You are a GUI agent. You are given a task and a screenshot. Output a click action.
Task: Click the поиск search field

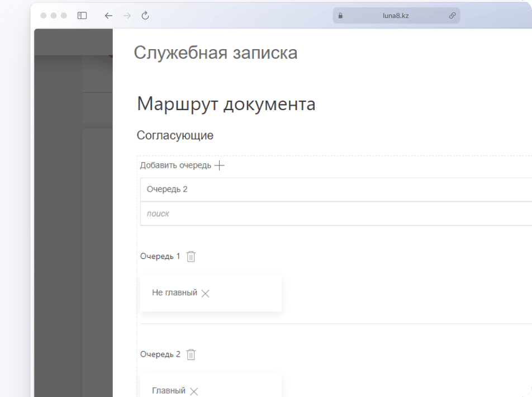(335, 214)
